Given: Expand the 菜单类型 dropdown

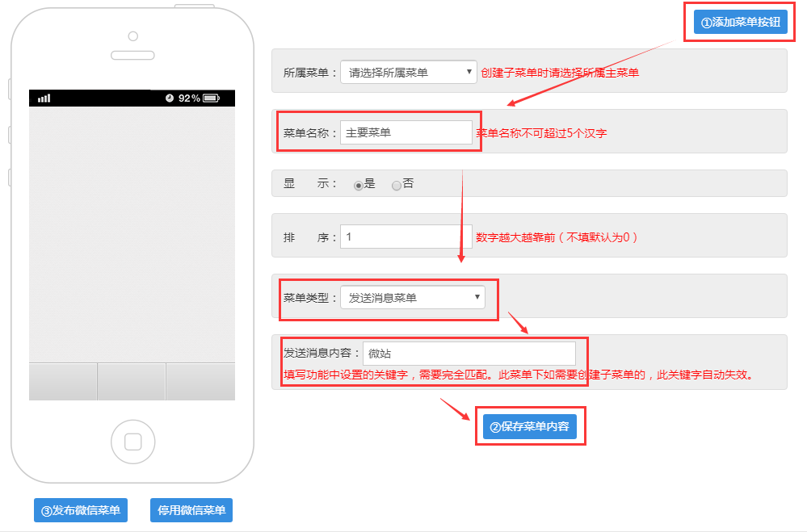Looking at the screenshot, I should (x=412, y=298).
